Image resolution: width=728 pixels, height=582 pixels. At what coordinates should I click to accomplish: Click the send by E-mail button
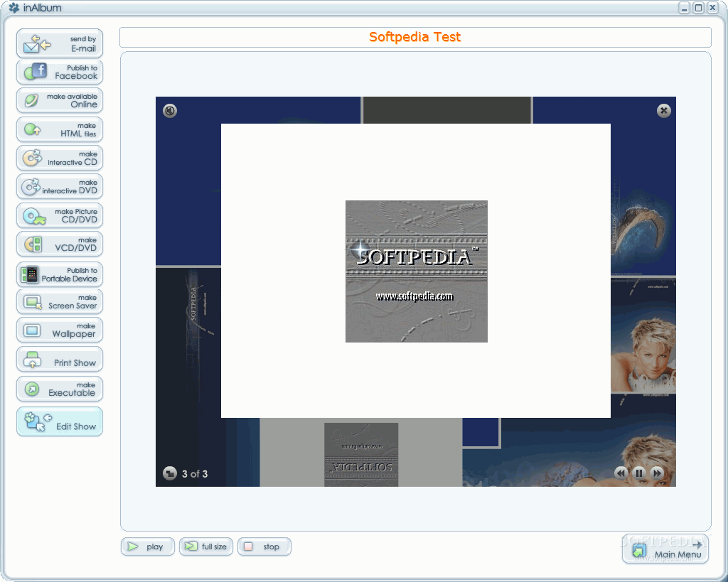pyautogui.click(x=60, y=43)
